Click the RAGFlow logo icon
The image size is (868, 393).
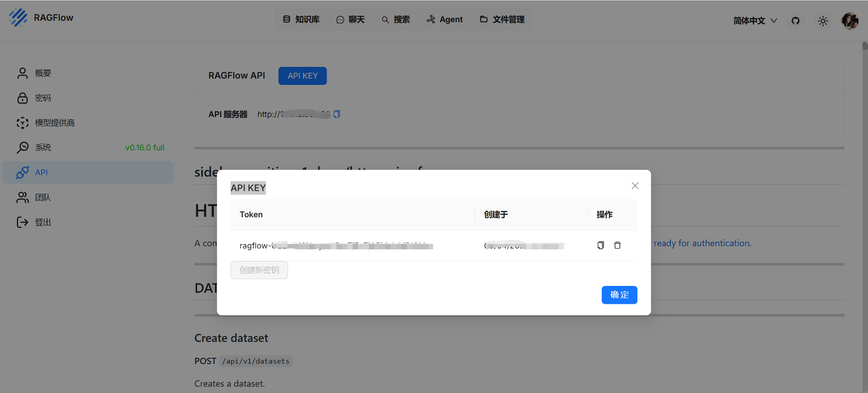click(x=18, y=18)
